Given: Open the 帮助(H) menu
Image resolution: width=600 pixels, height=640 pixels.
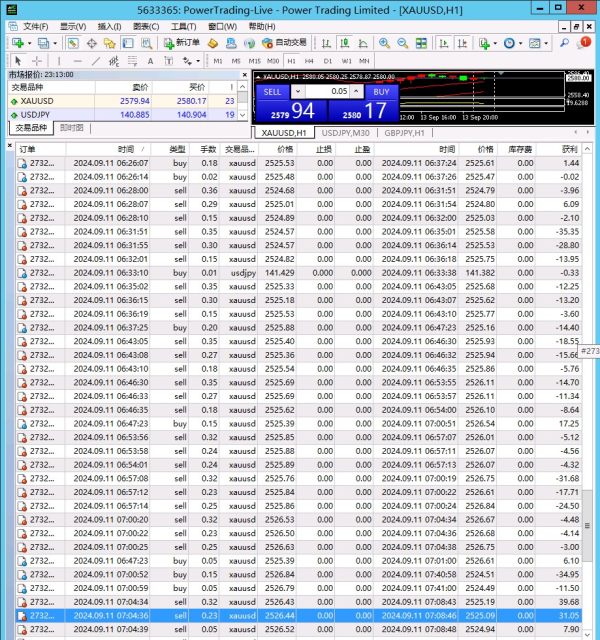Looking at the screenshot, I should pyautogui.click(x=262, y=27).
